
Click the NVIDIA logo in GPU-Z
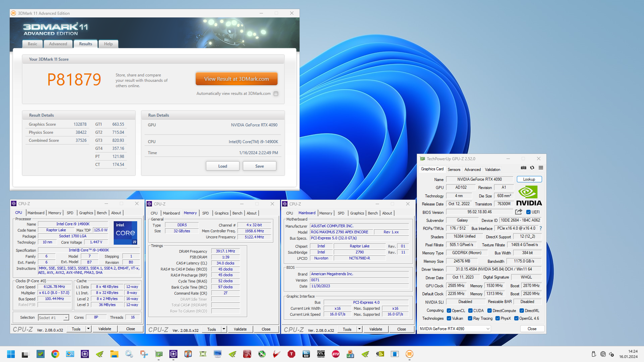point(529,196)
